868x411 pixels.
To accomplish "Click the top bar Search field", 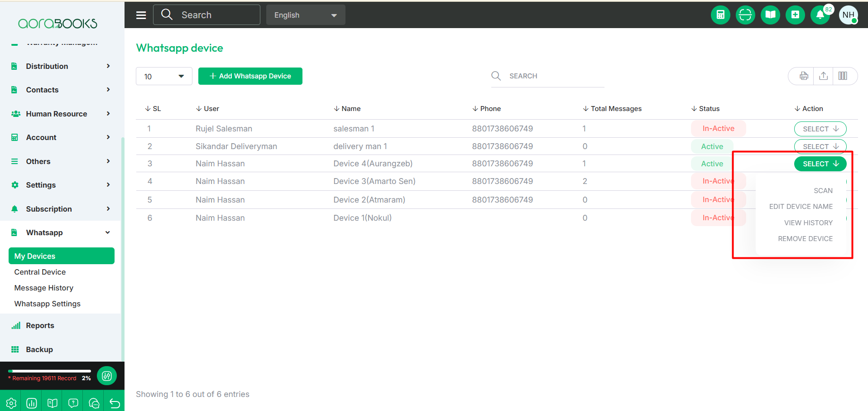I will pyautogui.click(x=206, y=15).
